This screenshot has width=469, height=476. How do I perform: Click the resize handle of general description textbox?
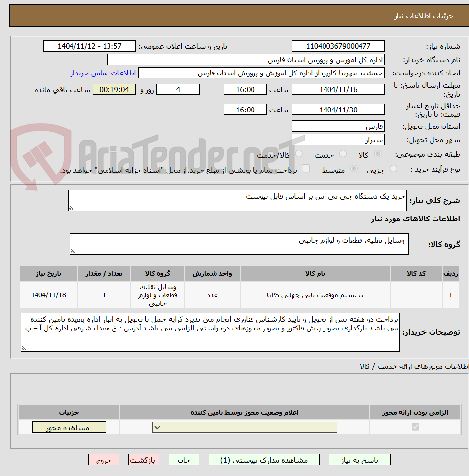click(x=72, y=208)
